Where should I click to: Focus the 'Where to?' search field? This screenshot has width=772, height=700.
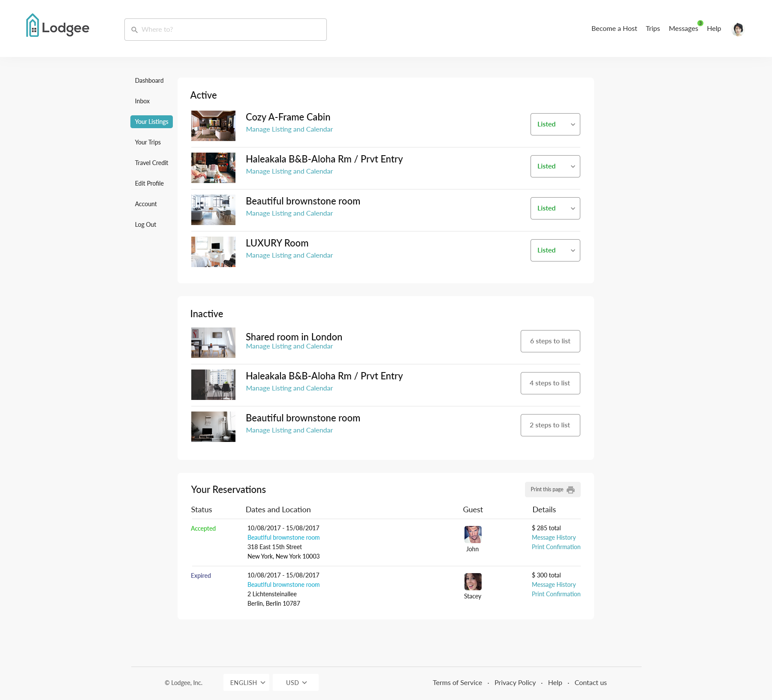226,30
